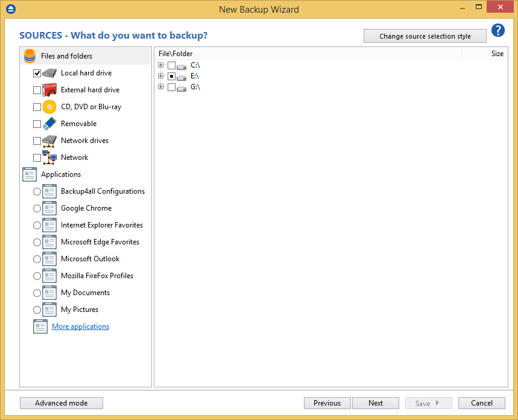
Task: Click the Backup4all app icon in title bar
Action: click(x=11, y=9)
